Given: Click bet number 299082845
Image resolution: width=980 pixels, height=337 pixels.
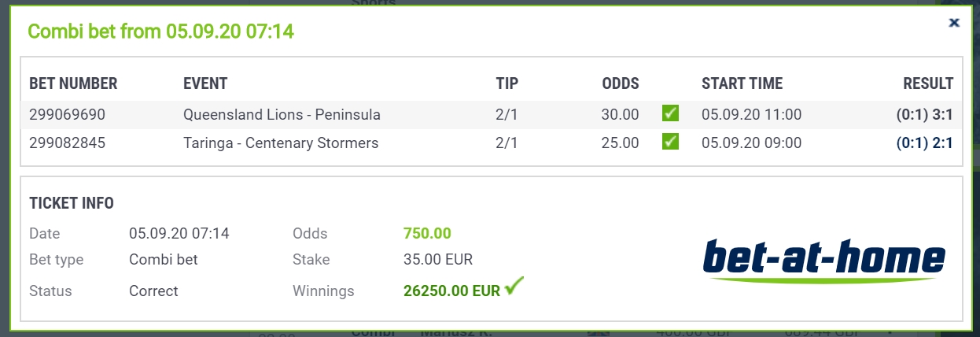Looking at the screenshot, I should [x=67, y=143].
